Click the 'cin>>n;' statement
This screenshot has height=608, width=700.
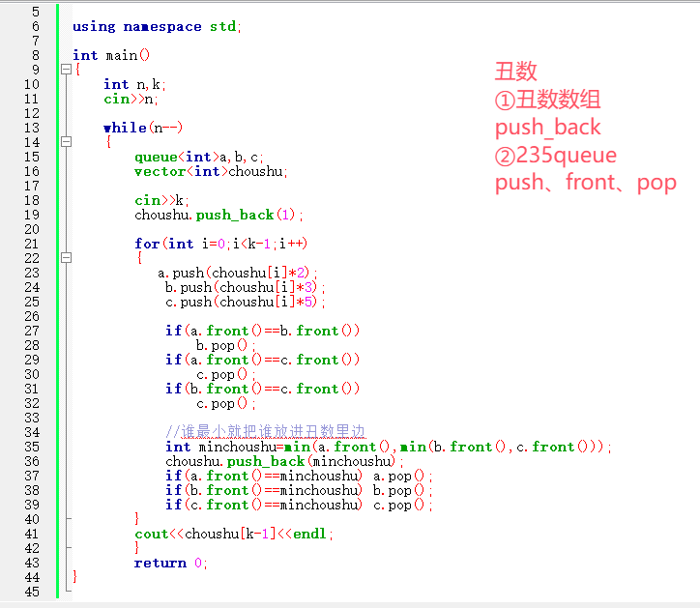[x=131, y=100]
